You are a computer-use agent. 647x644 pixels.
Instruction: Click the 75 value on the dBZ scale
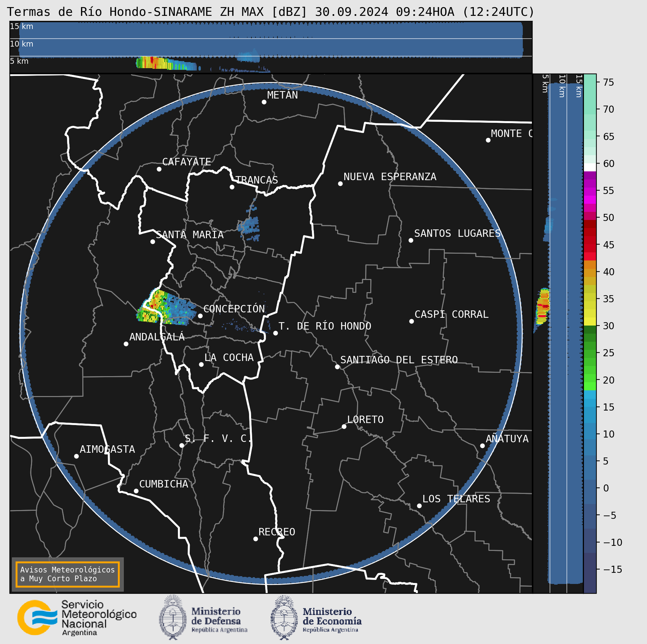[x=609, y=82]
